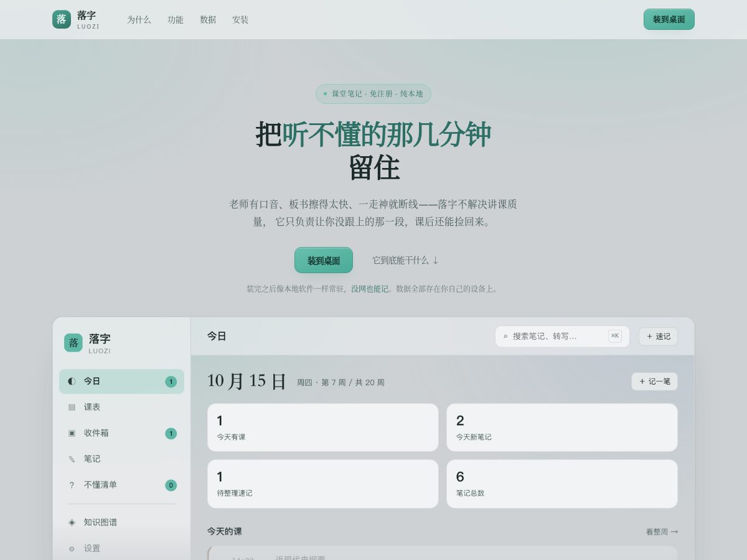Click the 课堂笔记 · 免注册 · 纯本地 badge
This screenshot has width=747, height=560.
click(x=374, y=94)
